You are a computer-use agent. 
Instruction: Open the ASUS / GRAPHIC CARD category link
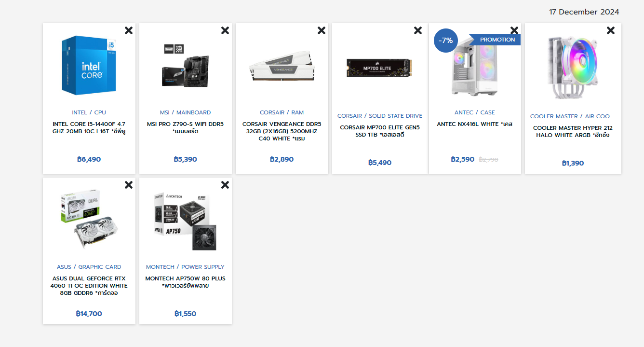pos(89,267)
